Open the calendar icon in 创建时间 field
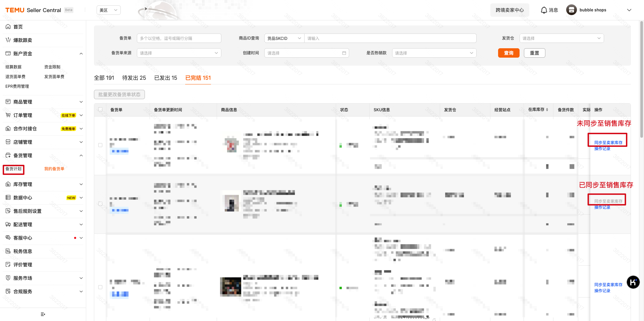Screen dimensions: 644x321 click(x=344, y=53)
